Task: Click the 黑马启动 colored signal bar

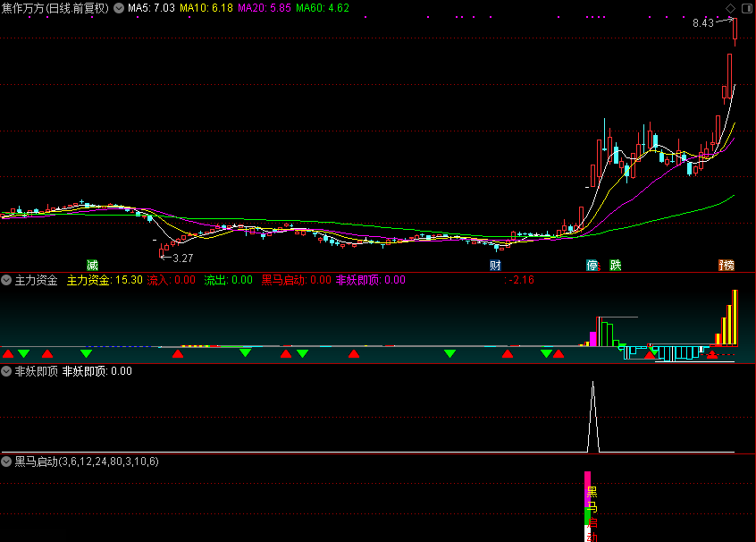Action: click(x=588, y=506)
